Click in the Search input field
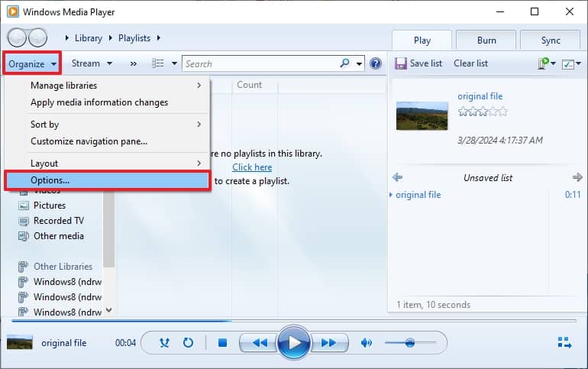588x369 pixels. (260, 63)
